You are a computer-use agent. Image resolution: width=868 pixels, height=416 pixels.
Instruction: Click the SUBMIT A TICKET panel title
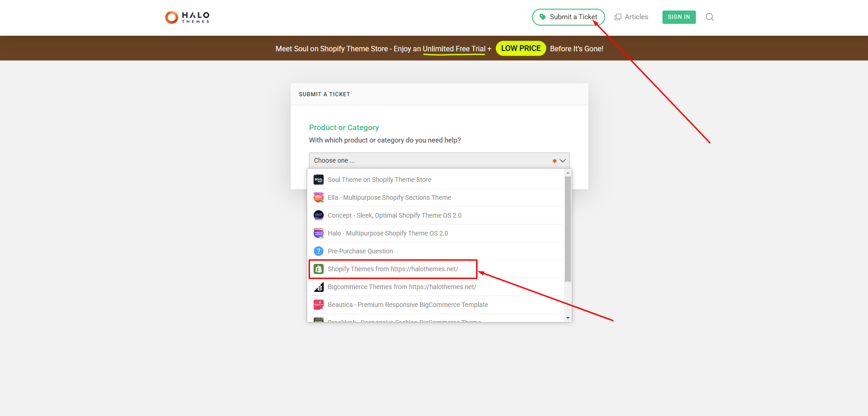[x=324, y=94]
